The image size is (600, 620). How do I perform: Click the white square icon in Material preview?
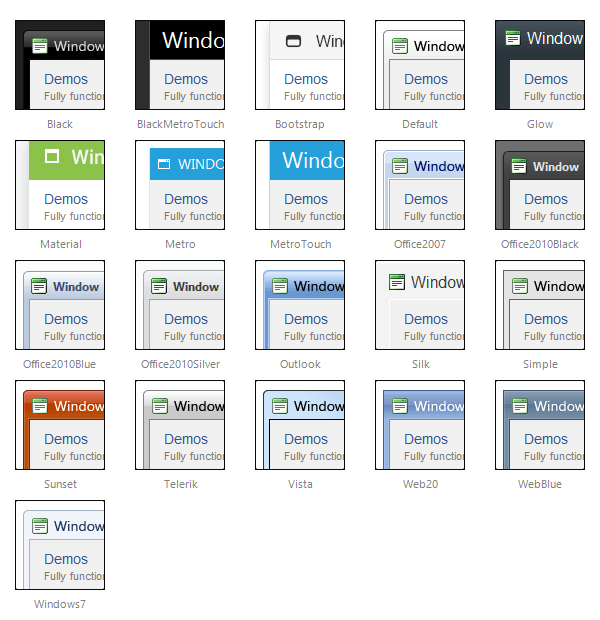click(x=53, y=156)
